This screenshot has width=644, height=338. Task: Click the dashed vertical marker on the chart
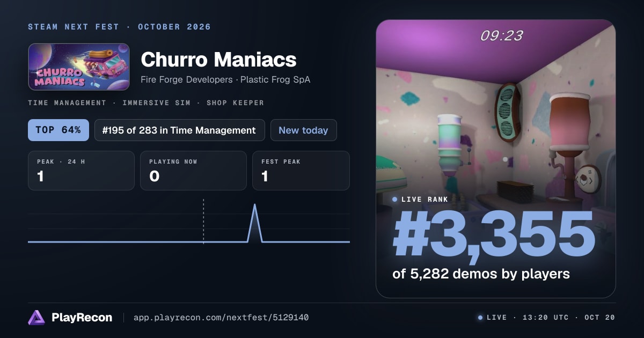tap(203, 222)
